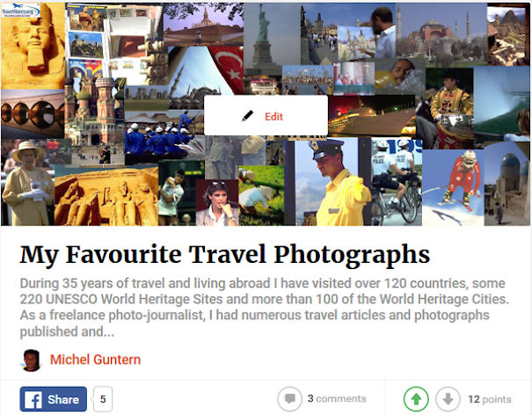Open My Favourite Travel Photographs title
This screenshot has height=415, width=532.
[225, 254]
